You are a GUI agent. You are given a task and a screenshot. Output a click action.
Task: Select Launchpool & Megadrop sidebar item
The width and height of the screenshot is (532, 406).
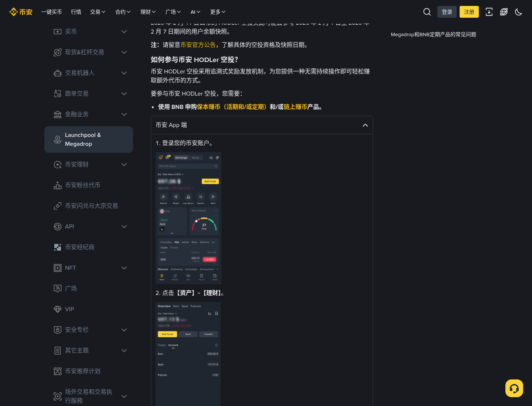89,140
